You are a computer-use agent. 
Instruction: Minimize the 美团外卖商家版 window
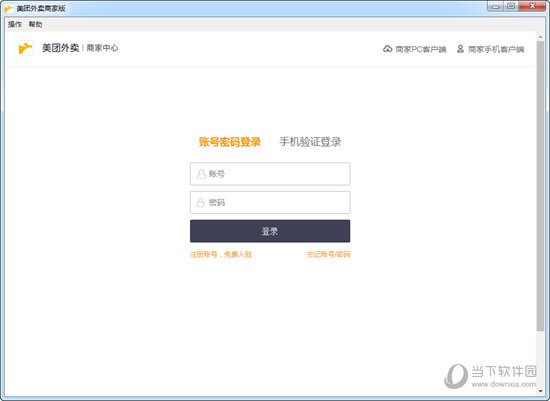pyautogui.click(x=495, y=6)
